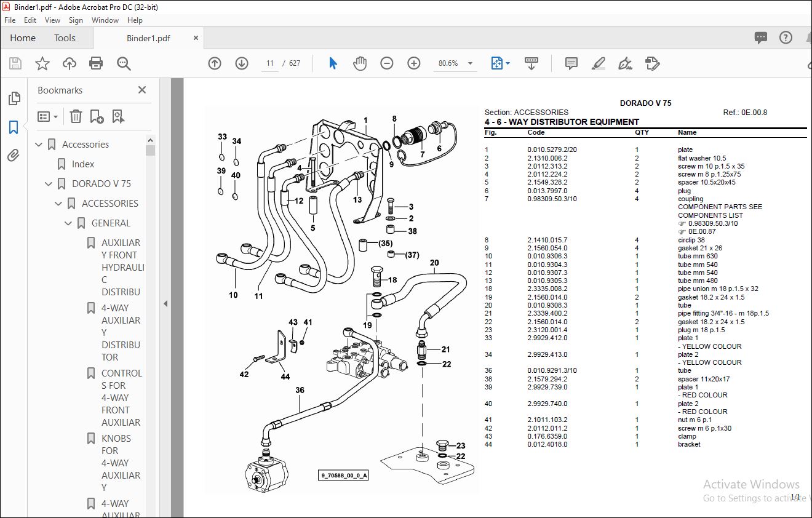The height and width of the screenshot is (518, 812).
Task: Open Page Thumbnails panel icon
Action: click(x=14, y=98)
